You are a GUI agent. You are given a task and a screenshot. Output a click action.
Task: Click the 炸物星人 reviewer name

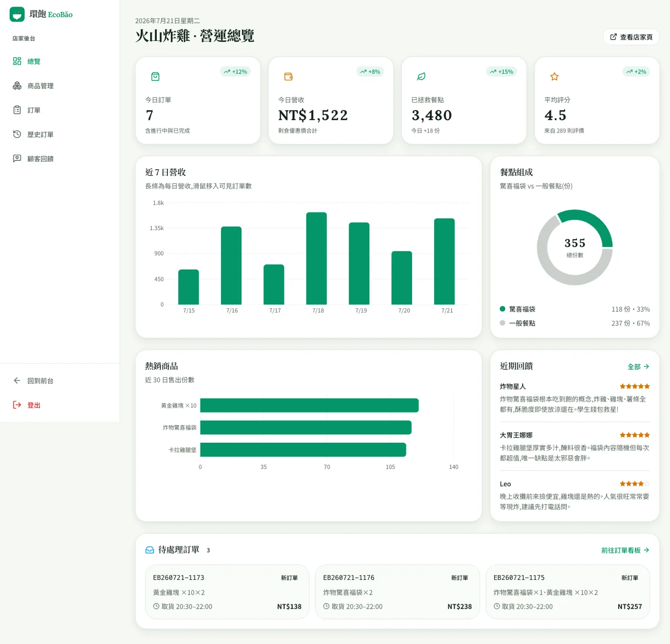tap(513, 386)
